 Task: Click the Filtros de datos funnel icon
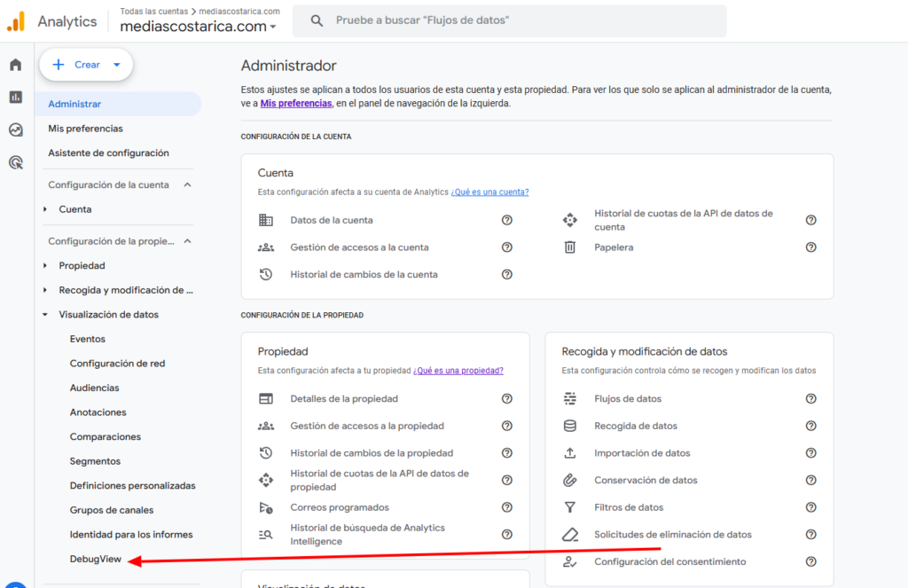click(570, 507)
